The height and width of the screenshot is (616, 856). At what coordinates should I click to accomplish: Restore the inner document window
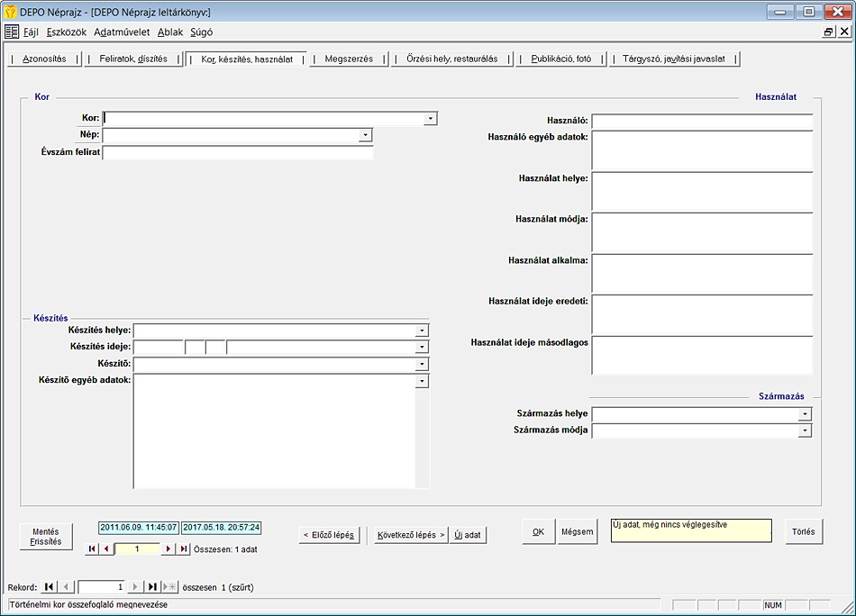(828, 32)
